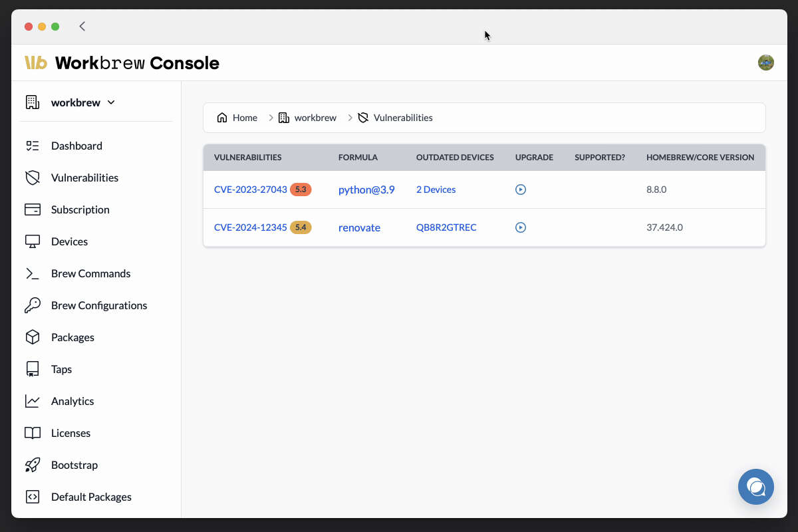Click the shield icon in breadcrumb
The image size is (798, 532).
point(363,118)
